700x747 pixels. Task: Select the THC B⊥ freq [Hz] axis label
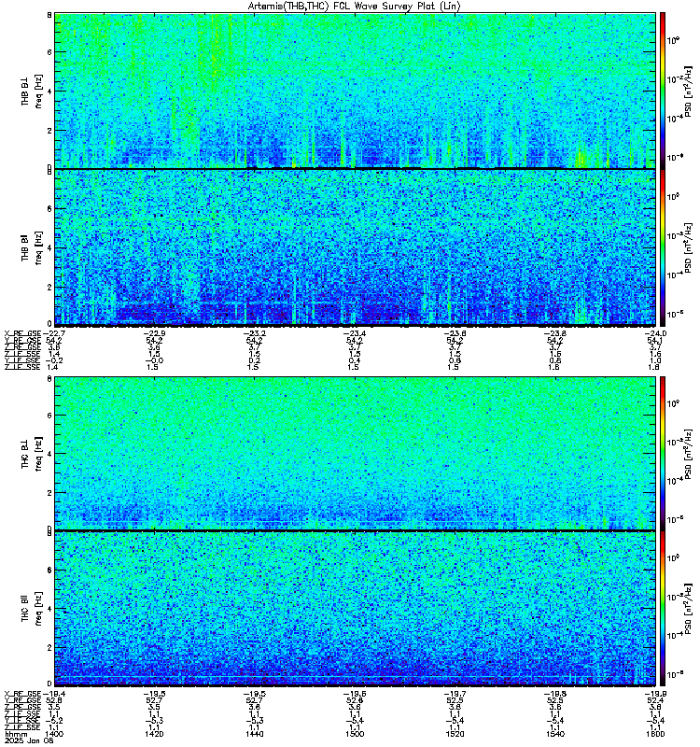click(32, 454)
